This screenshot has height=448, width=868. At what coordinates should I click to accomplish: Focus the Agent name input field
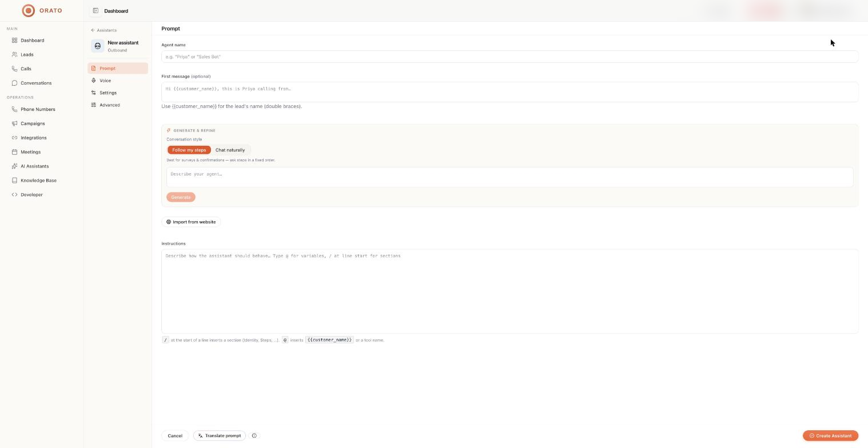pyautogui.click(x=509, y=57)
